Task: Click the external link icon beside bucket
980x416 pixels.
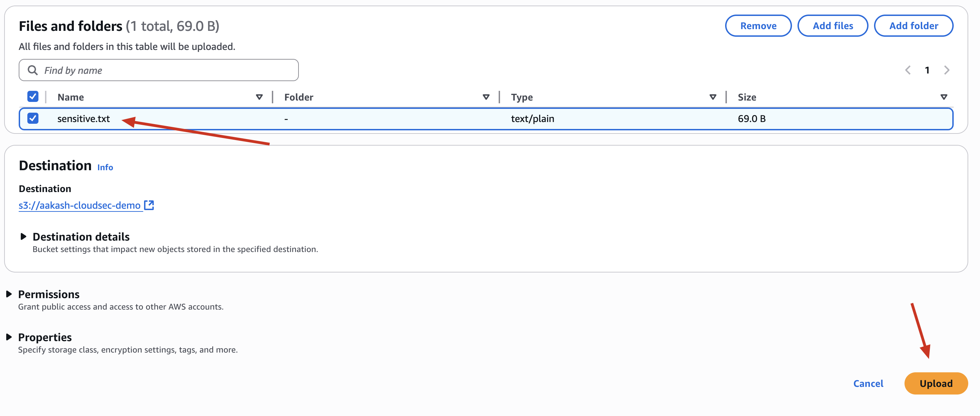Action: coord(149,205)
